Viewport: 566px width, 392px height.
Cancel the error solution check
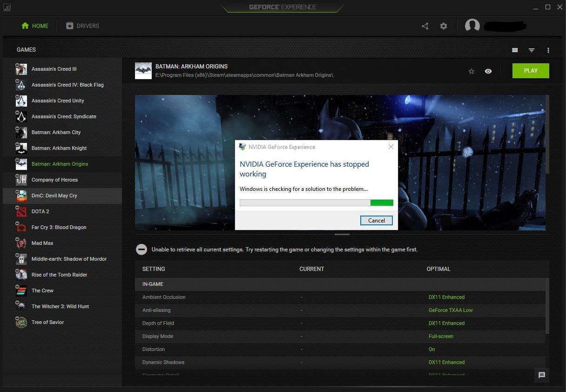pos(376,220)
